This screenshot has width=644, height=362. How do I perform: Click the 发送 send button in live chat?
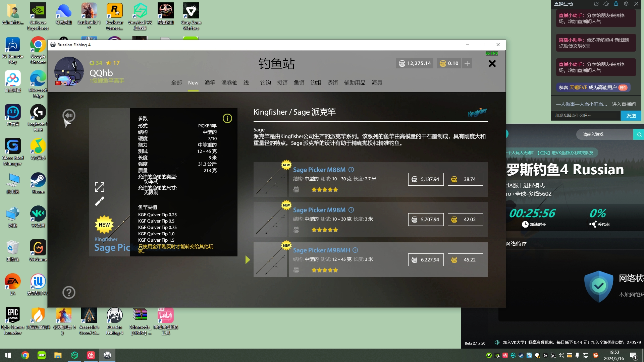pos(631,116)
